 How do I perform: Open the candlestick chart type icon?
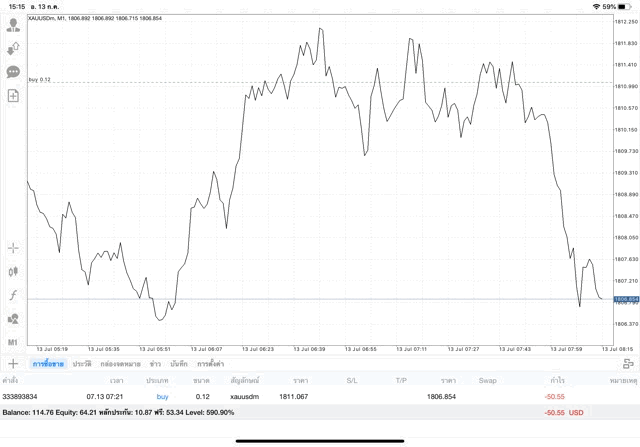tap(13, 271)
